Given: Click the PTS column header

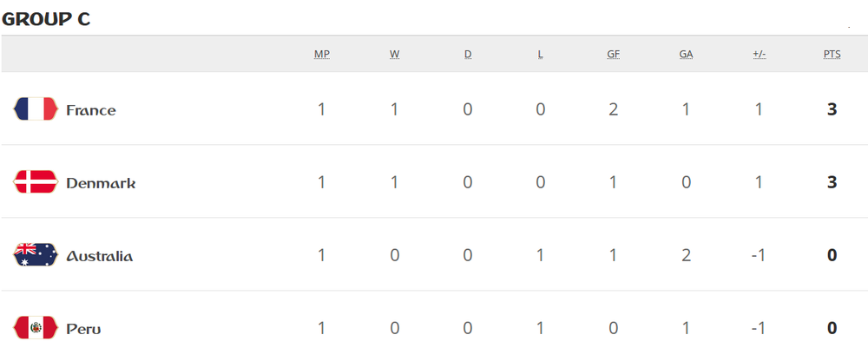Looking at the screenshot, I should 832,55.
